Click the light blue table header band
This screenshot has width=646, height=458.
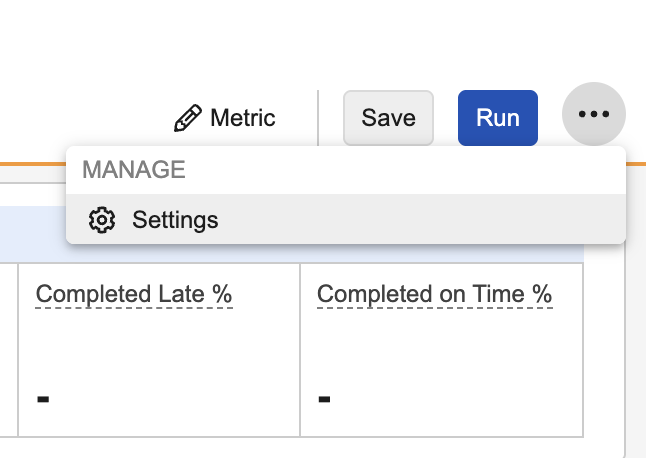point(300,254)
